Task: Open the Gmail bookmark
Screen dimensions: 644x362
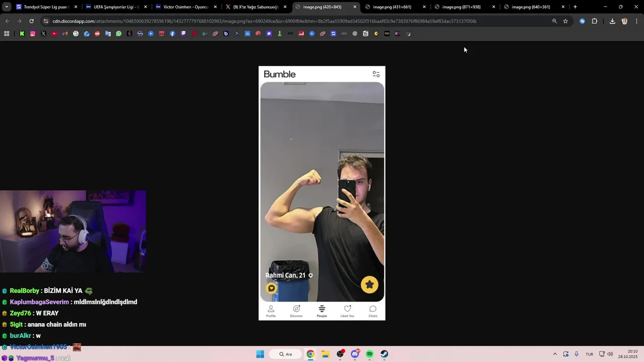Action: click(x=65, y=34)
